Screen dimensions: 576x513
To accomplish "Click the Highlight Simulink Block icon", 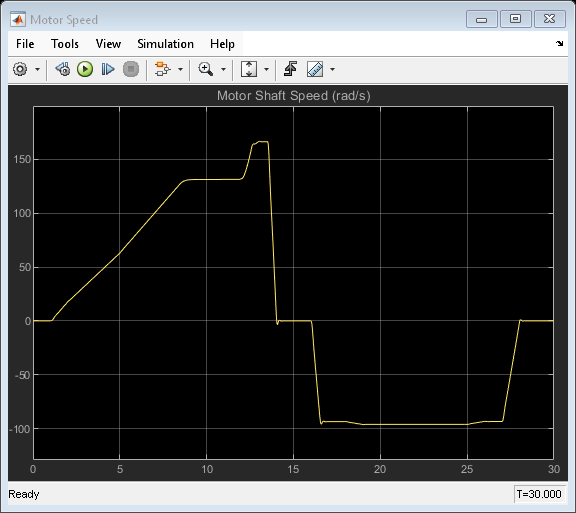I will click(x=163, y=69).
